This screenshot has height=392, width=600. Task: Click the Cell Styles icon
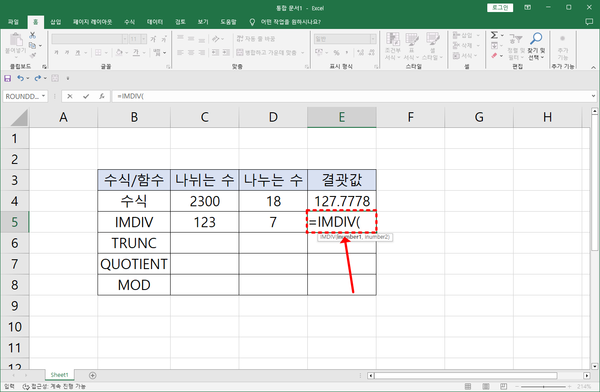[x=433, y=39]
